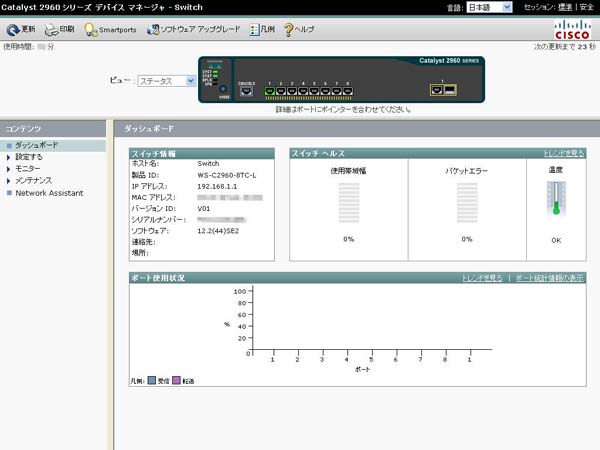Image resolution: width=600 pixels, height=450 pixels.
Task: Select ダッシュボード in the contents menu
Action: (37, 146)
